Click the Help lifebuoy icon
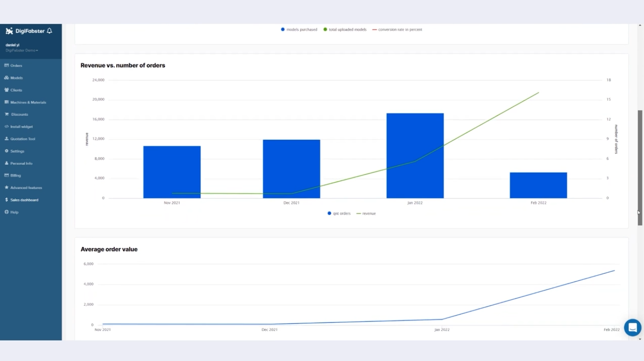The width and height of the screenshot is (644, 361). click(7, 212)
